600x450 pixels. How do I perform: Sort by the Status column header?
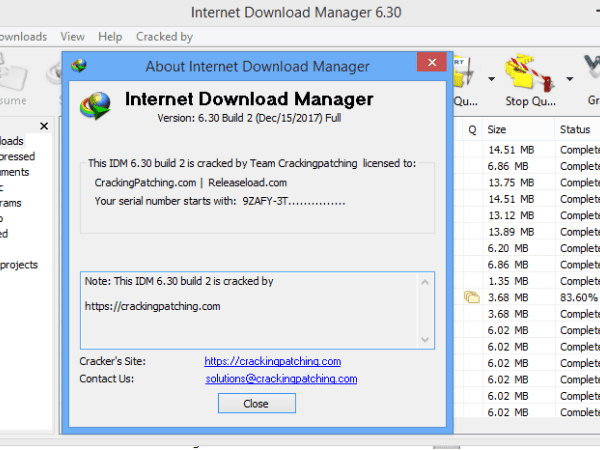577,130
